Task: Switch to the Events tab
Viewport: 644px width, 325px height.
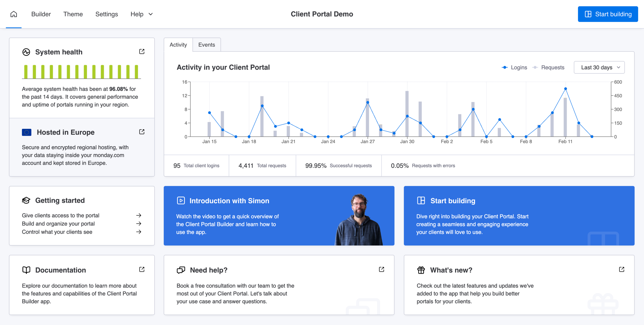Action: [206, 45]
